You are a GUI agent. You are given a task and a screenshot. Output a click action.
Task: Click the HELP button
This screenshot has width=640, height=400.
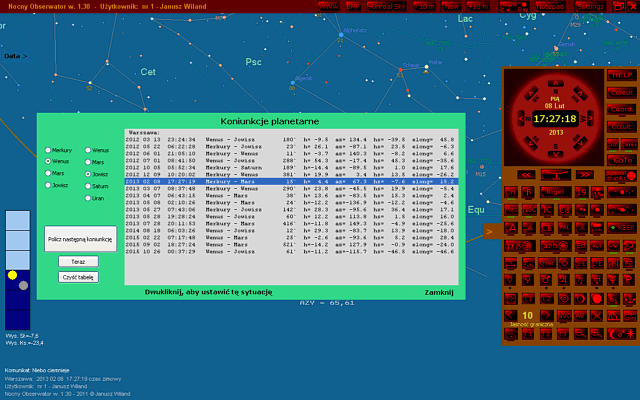click(622, 75)
